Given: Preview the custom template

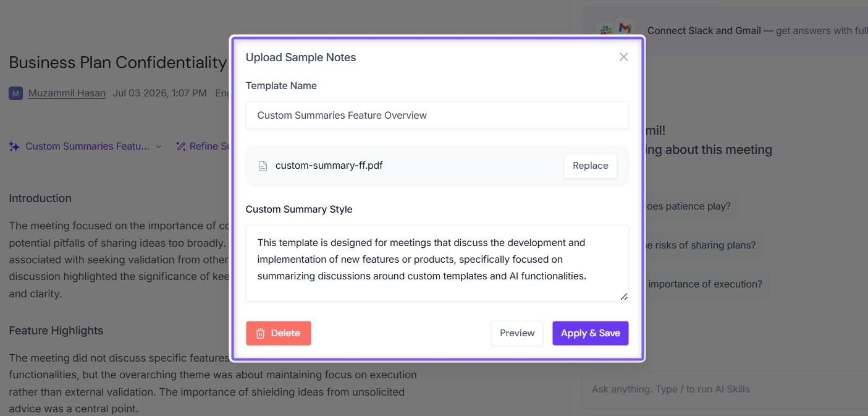Looking at the screenshot, I should (517, 333).
